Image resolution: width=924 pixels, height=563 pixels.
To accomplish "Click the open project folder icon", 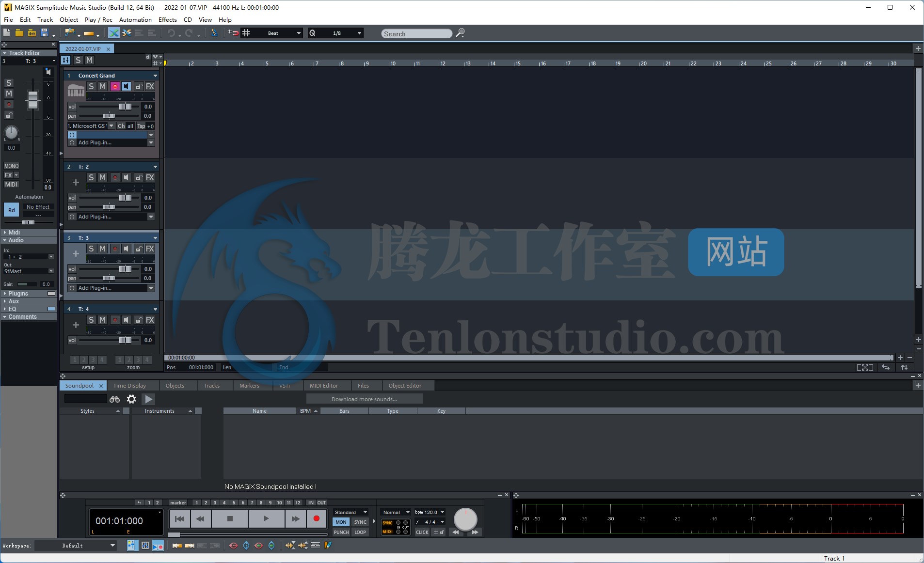I will pyautogui.click(x=19, y=33).
